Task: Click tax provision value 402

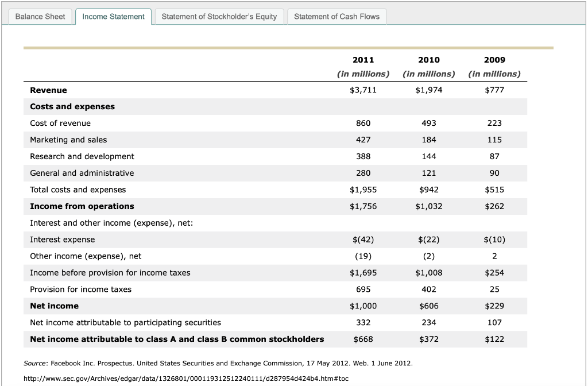Action: point(428,289)
